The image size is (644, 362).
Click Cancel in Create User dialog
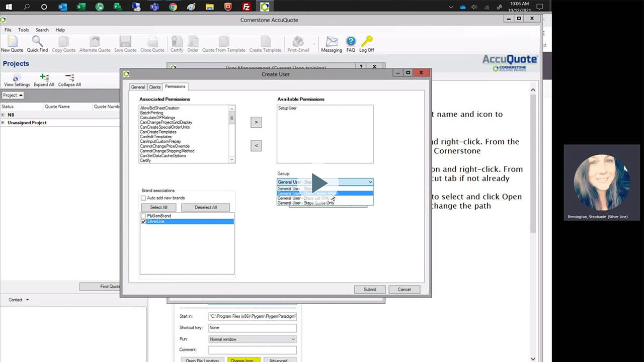tap(405, 290)
